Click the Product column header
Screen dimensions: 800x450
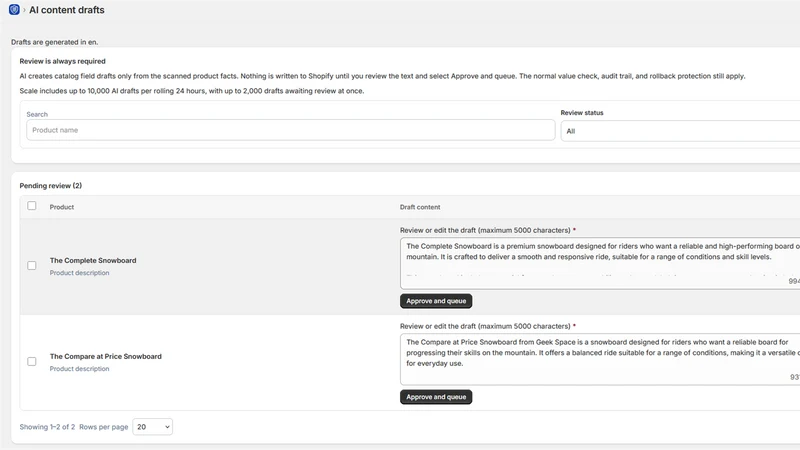click(62, 207)
